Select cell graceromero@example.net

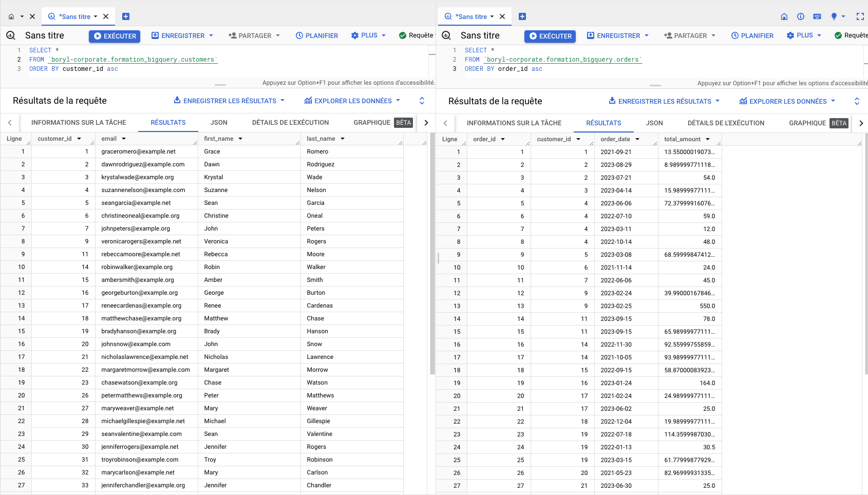coord(146,151)
